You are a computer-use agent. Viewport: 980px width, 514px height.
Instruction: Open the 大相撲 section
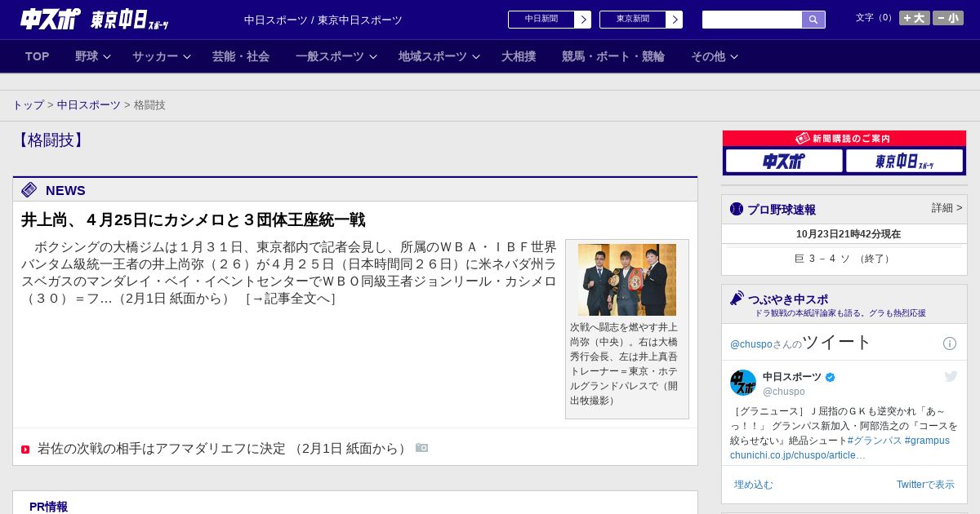519,56
